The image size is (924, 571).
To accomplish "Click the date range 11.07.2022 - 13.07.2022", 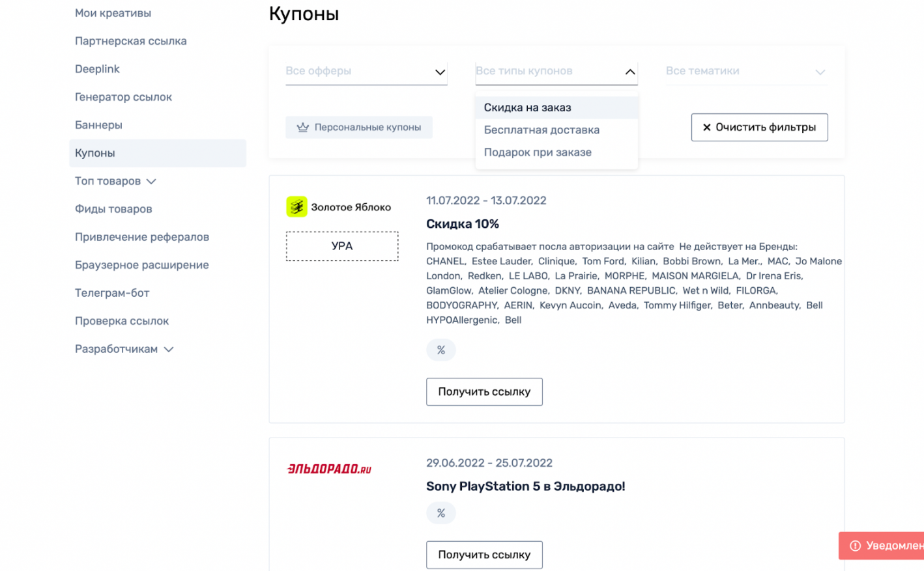I will (486, 201).
